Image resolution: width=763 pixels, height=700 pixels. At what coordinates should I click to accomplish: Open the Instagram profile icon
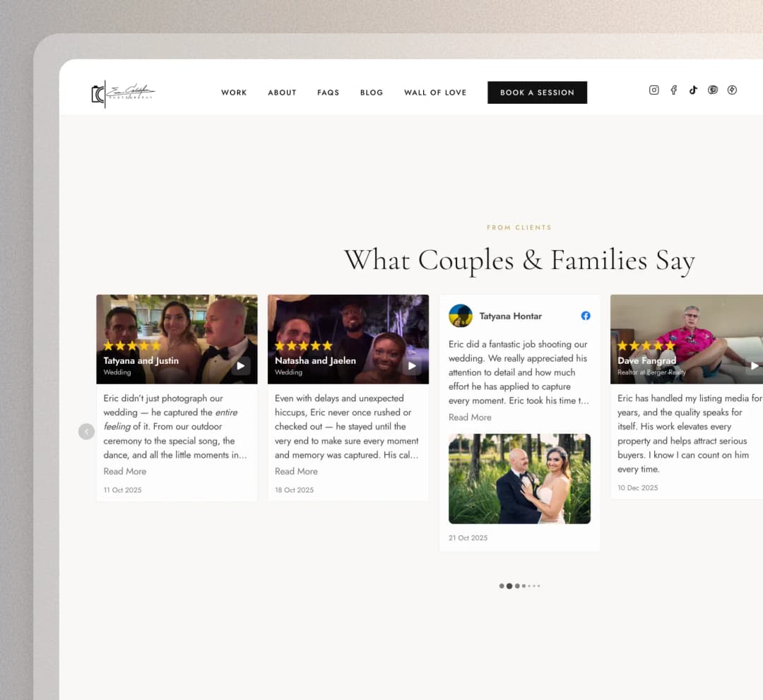[x=653, y=90]
